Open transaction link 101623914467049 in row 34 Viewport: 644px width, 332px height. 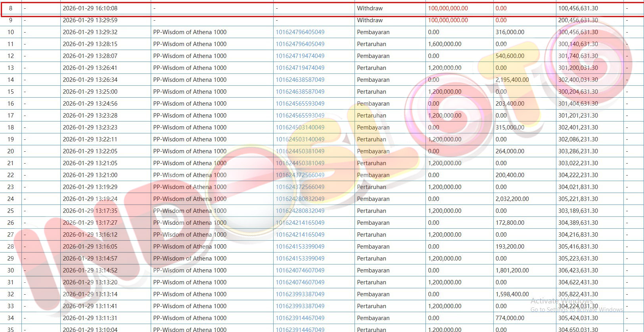pos(300,318)
